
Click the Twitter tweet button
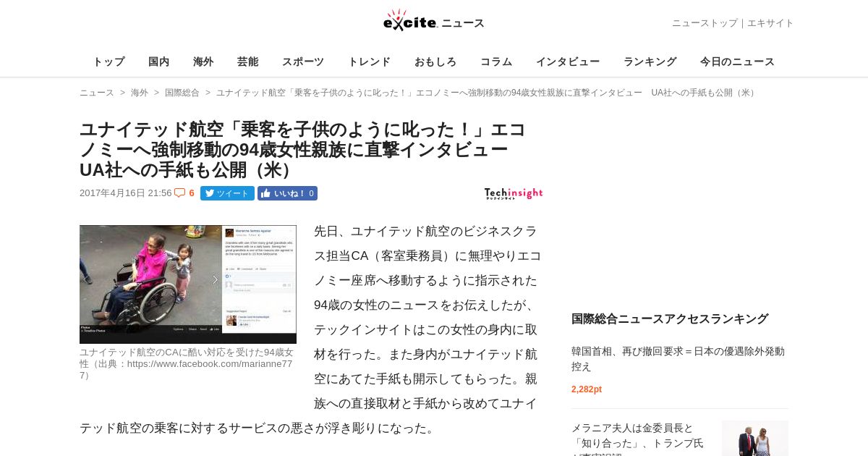[227, 193]
